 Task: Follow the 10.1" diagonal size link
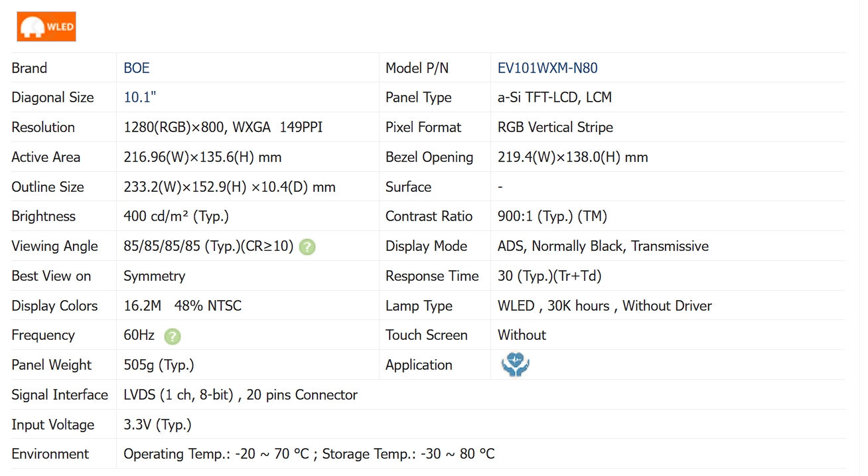click(x=140, y=98)
